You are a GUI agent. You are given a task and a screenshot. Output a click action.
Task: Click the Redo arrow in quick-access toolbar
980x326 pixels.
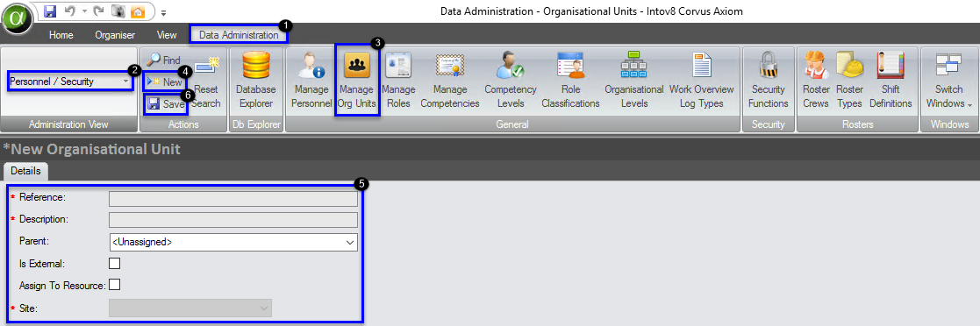tap(97, 11)
